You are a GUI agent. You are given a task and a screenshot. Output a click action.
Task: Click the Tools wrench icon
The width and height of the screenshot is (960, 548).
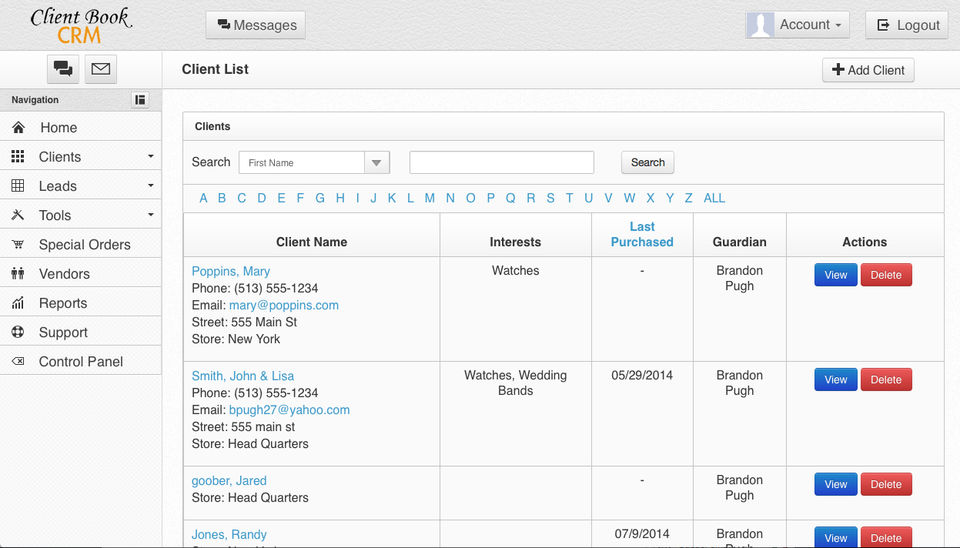coord(18,215)
